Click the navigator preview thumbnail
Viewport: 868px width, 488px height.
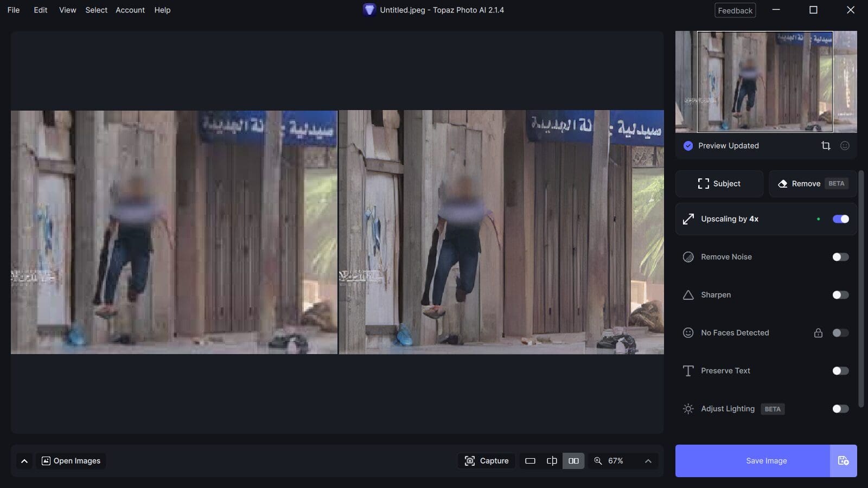[x=766, y=82]
